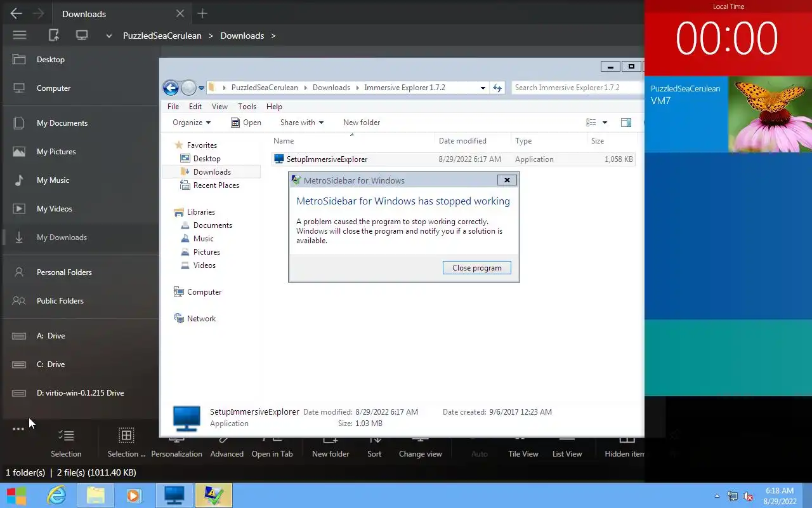Click Downloads in Immersive Explorer breadcrumb
Screen dimensions: 812x508
[242, 36]
